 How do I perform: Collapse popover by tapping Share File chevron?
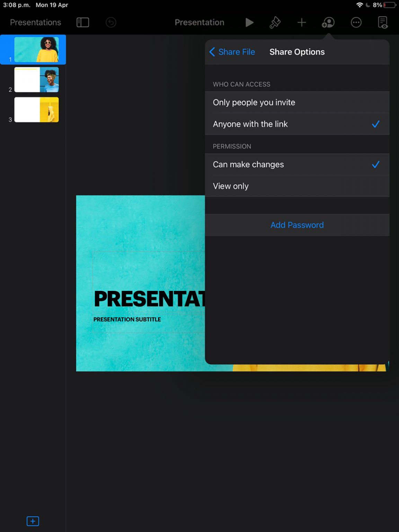coord(212,52)
